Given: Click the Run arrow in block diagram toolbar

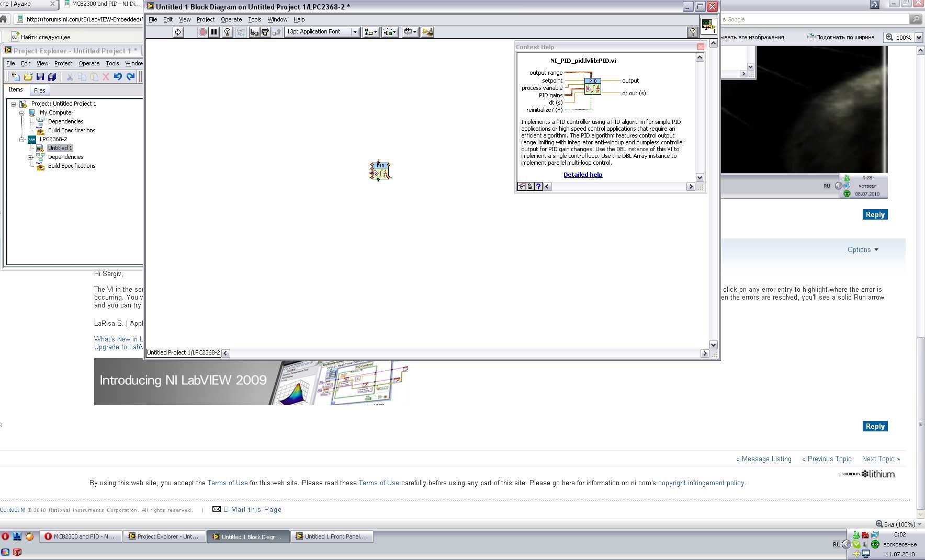Looking at the screenshot, I should pos(178,32).
